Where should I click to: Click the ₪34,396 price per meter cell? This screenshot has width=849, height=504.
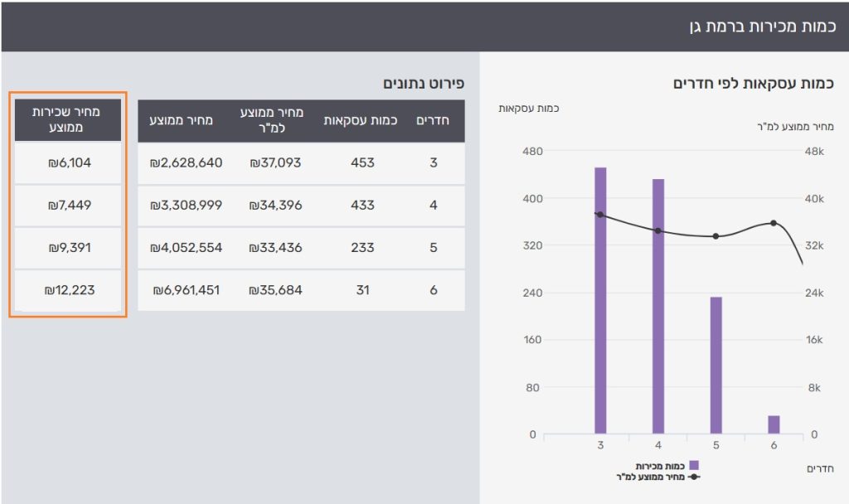click(x=275, y=205)
